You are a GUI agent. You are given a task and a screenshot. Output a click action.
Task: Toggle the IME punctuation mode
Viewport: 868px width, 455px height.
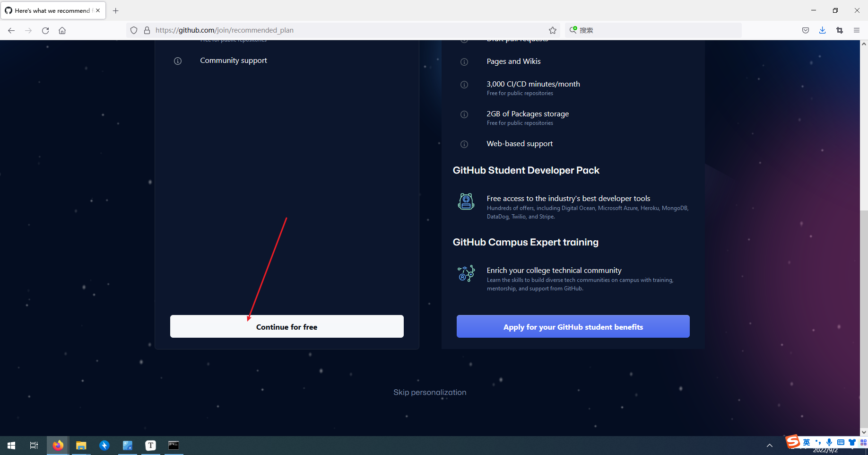click(x=818, y=442)
